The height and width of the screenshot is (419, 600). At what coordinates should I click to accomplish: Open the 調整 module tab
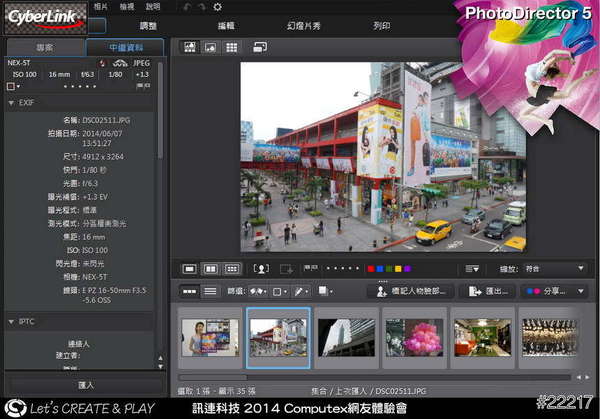[148, 25]
